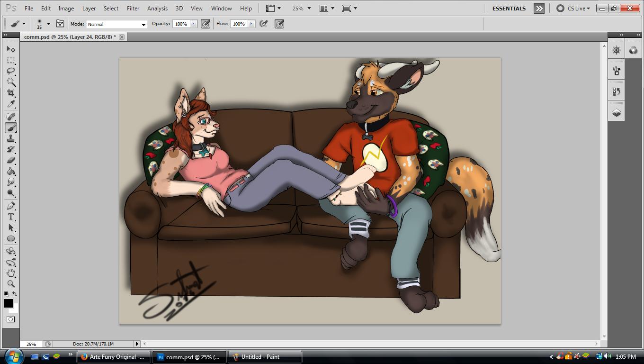This screenshot has height=364, width=644.
Task: Switch to the Firefox Arte Furry Original window
Action: 113,357
